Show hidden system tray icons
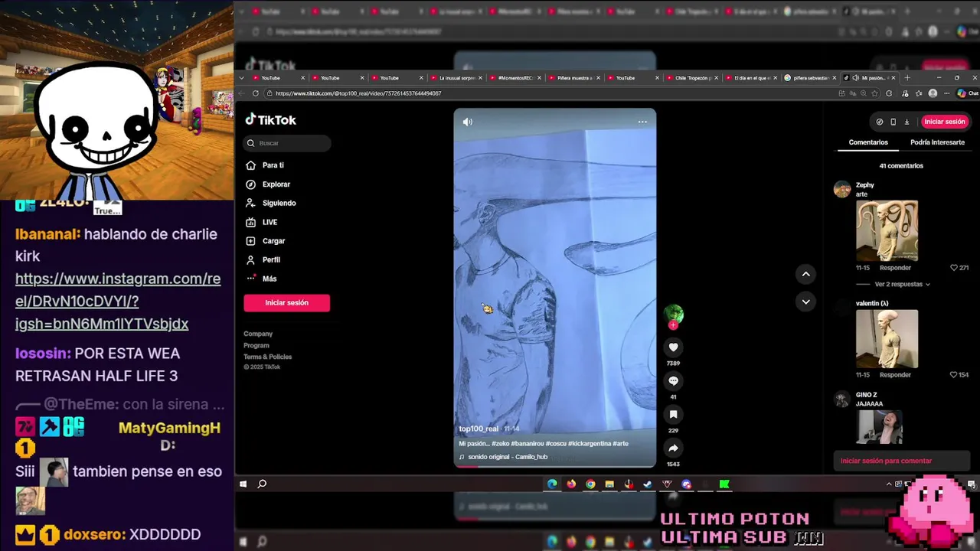This screenshot has width=980, height=551. (889, 484)
